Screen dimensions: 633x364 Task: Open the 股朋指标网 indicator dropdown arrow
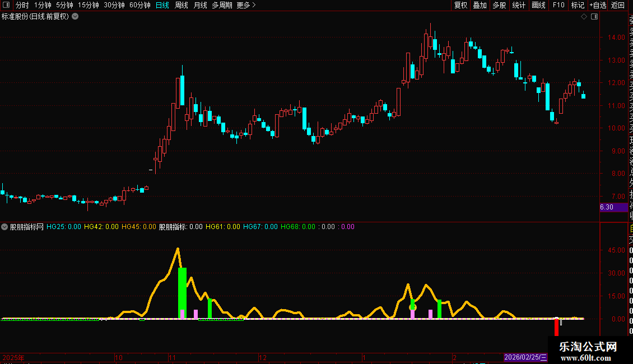click(x=4, y=227)
